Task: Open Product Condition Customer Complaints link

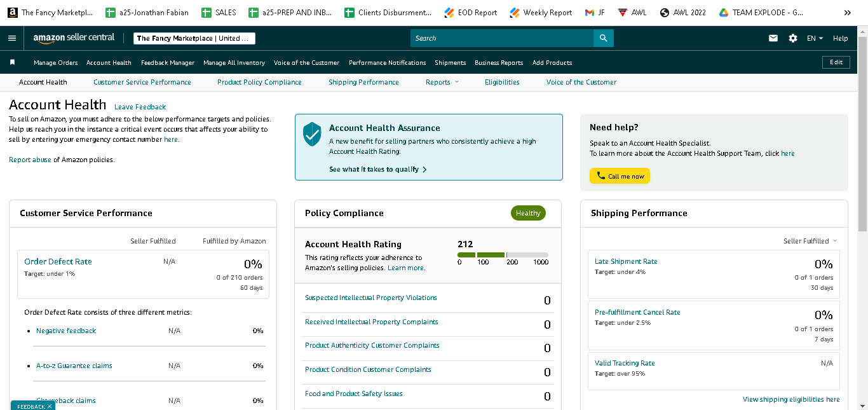Action: (368, 369)
